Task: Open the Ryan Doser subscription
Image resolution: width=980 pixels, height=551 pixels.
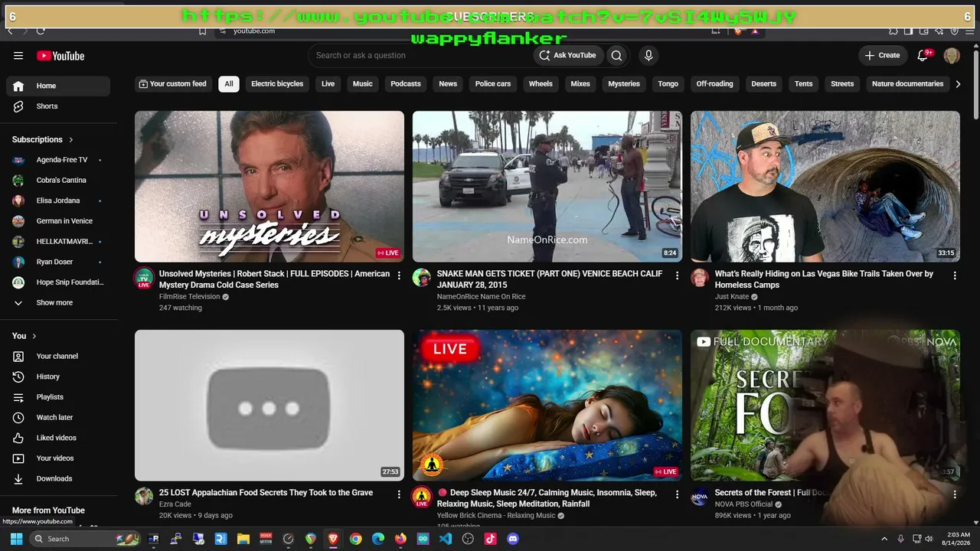Action: pos(58,262)
